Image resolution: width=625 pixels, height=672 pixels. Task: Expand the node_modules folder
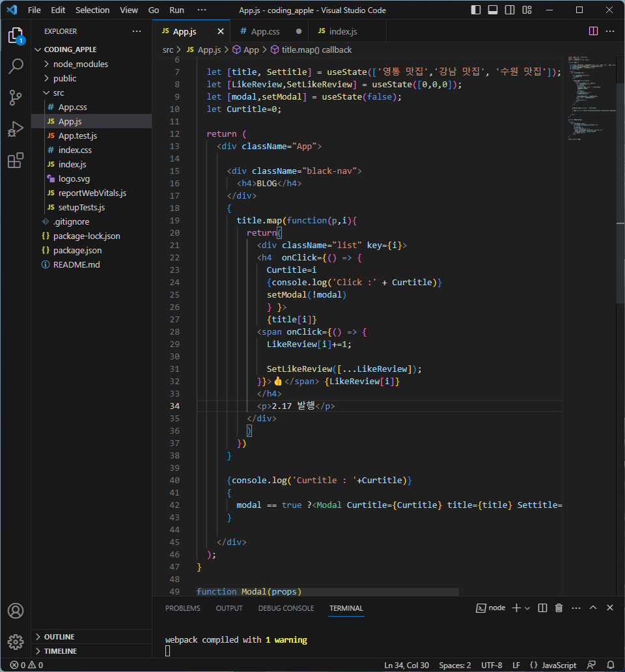[92, 64]
